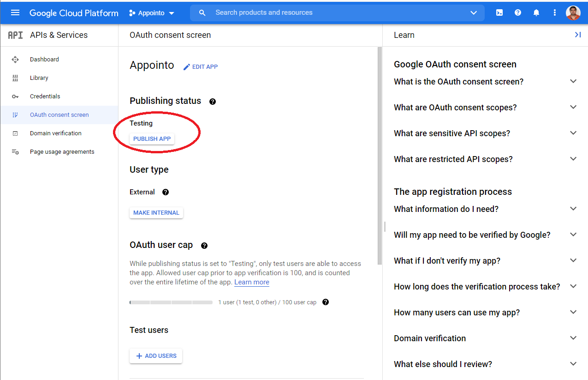Open the Learn more link

click(x=252, y=282)
